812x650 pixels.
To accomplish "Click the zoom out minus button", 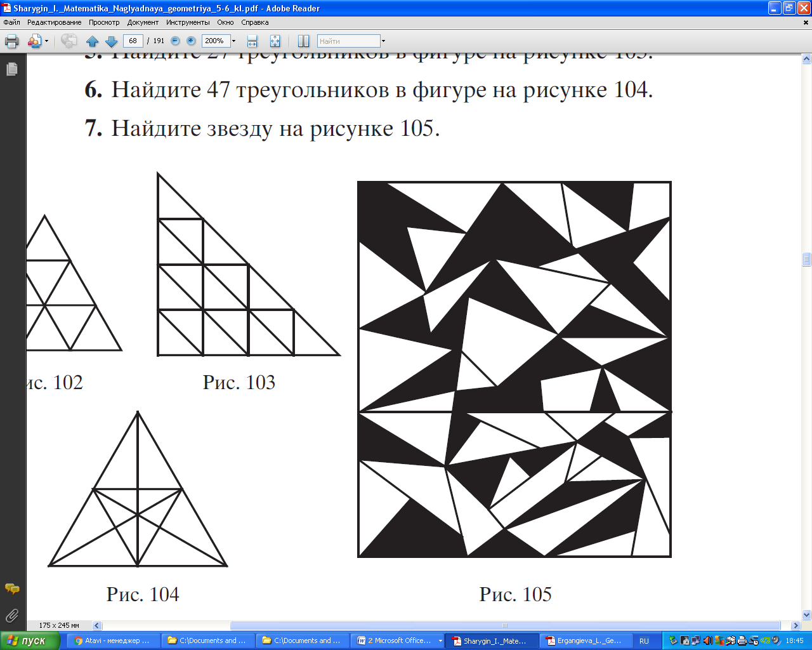I will point(176,41).
